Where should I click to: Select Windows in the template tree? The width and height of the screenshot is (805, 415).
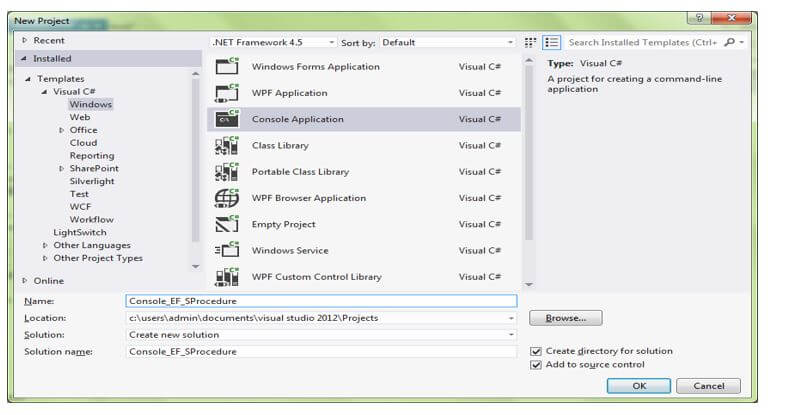[91, 104]
